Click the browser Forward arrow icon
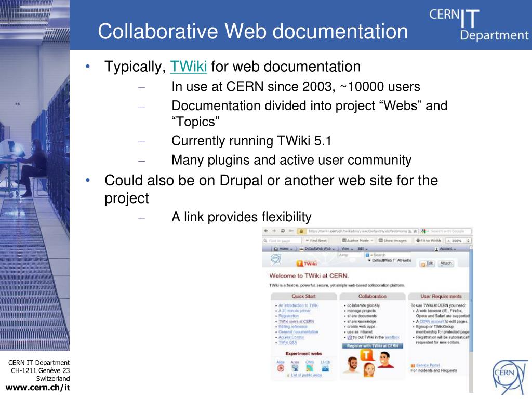532x399 pixels. pyautogui.click(x=274, y=231)
